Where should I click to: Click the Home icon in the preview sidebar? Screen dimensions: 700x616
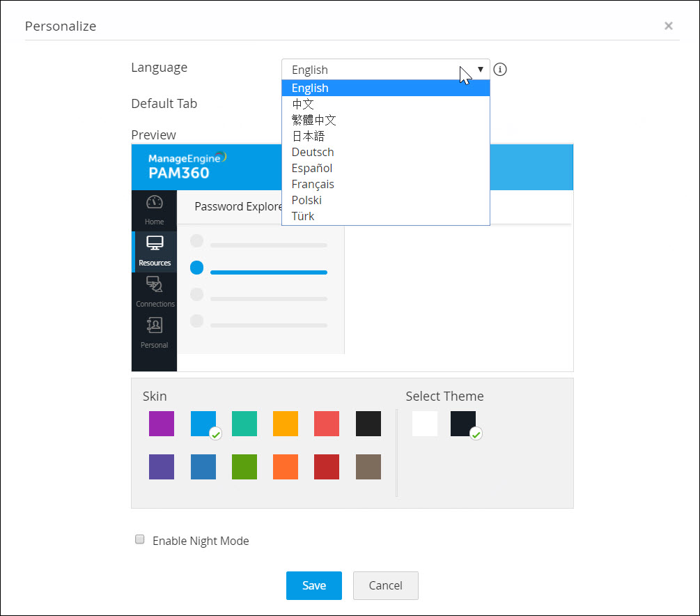click(x=155, y=202)
